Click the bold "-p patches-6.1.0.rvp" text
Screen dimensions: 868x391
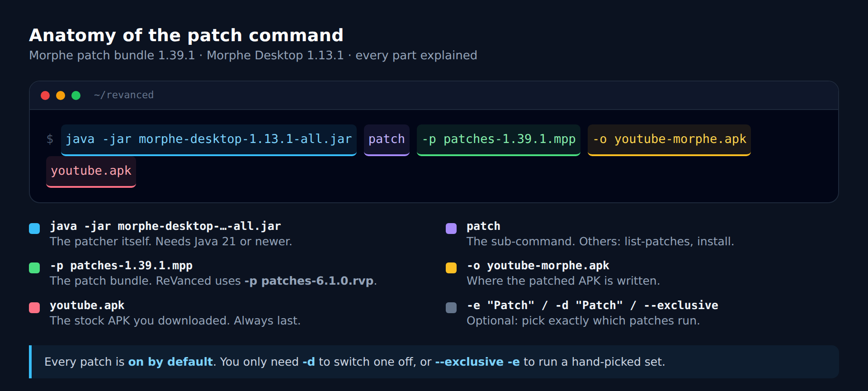(x=309, y=281)
